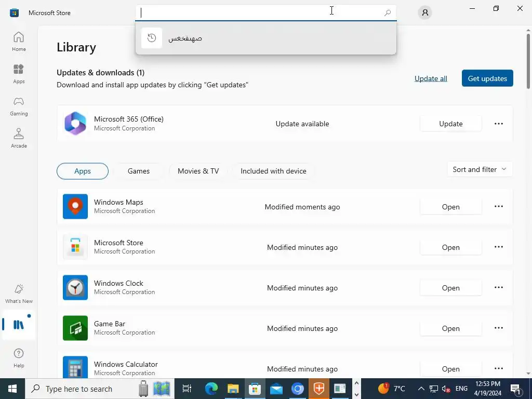Screen dimensions: 532x399
Task: Click the Game Bar app icon
Action: coord(75,328)
